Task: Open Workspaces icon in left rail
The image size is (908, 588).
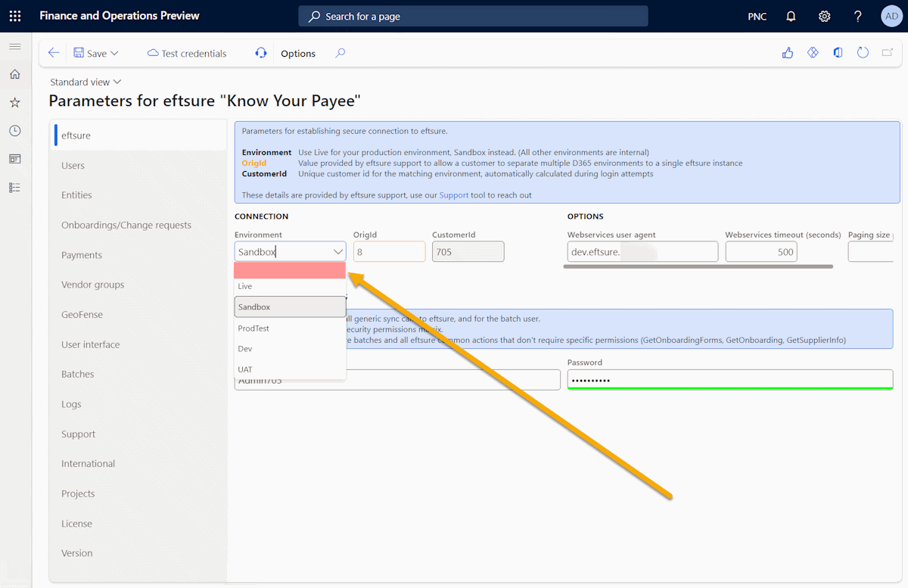Action: coord(14,159)
